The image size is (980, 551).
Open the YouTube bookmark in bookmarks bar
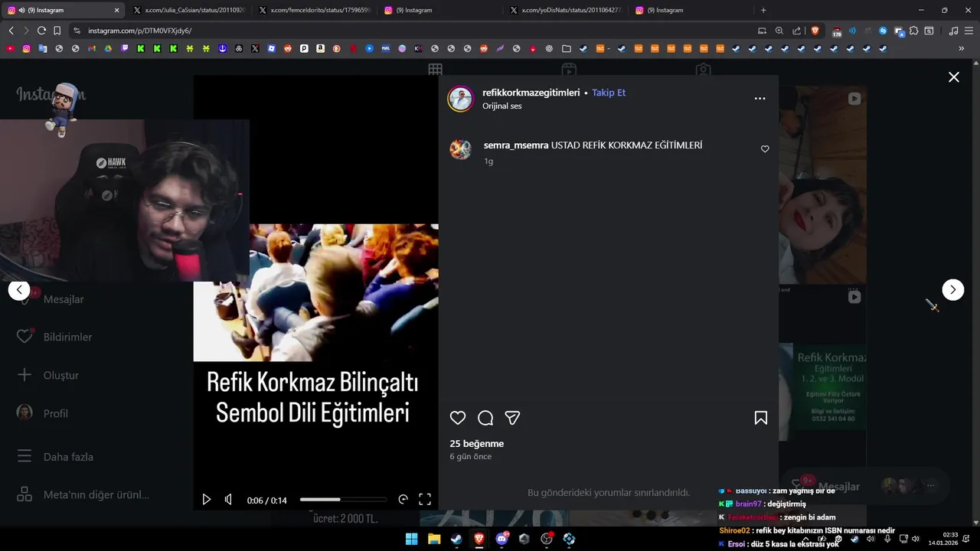click(x=10, y=48)
